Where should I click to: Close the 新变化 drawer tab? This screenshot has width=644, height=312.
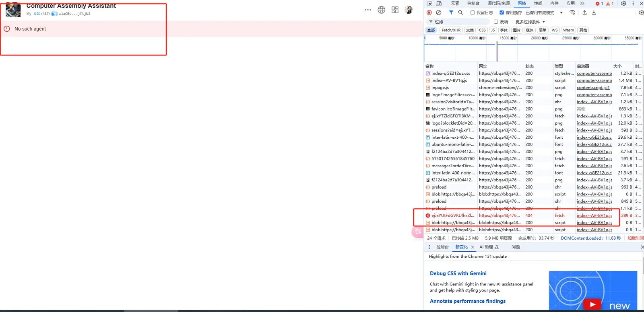[x=473, y=247]
